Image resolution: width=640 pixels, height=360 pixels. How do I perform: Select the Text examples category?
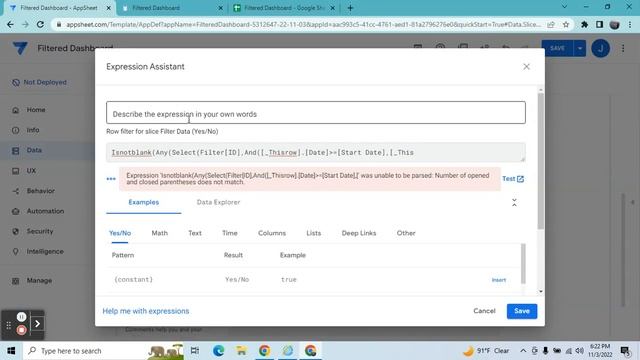(195, 233)
